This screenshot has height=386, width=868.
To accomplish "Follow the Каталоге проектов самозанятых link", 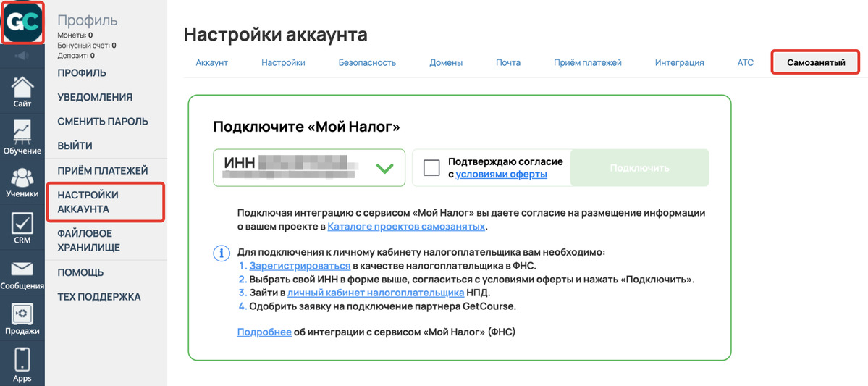I will (x=405, y=227).
